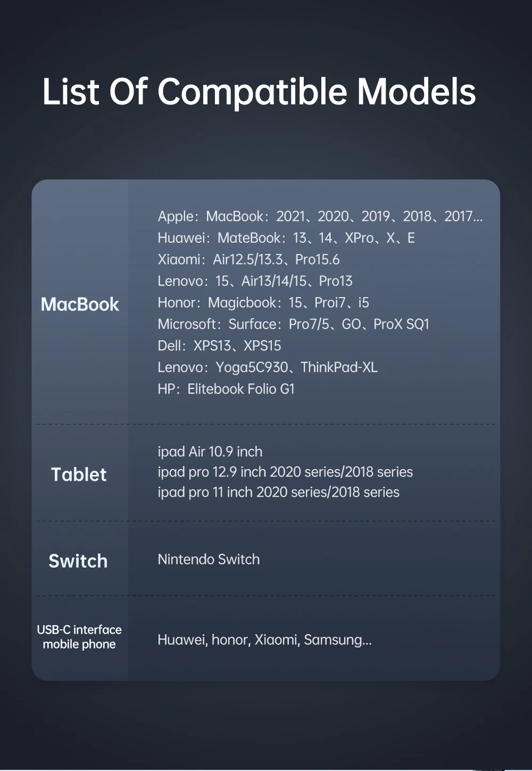Click the Huawei MateBook models line
Screen dimensions: 532x771
point(286,238)
